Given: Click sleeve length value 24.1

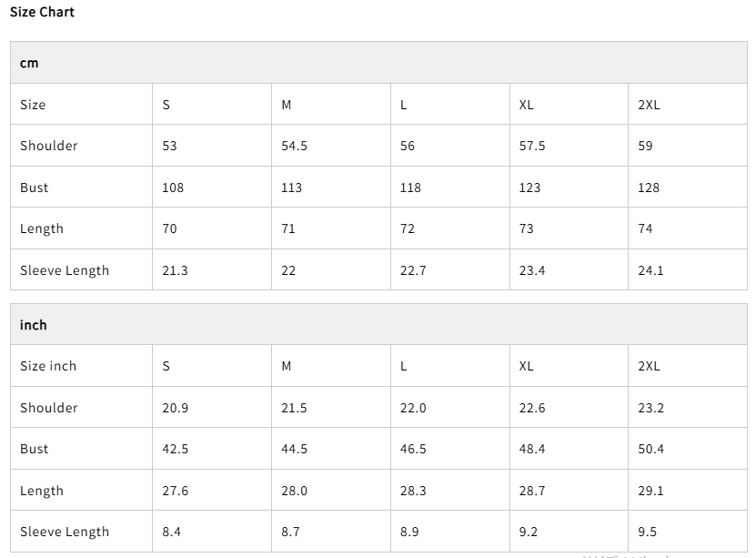Looking at the screenshot, I should pos(650,270).
